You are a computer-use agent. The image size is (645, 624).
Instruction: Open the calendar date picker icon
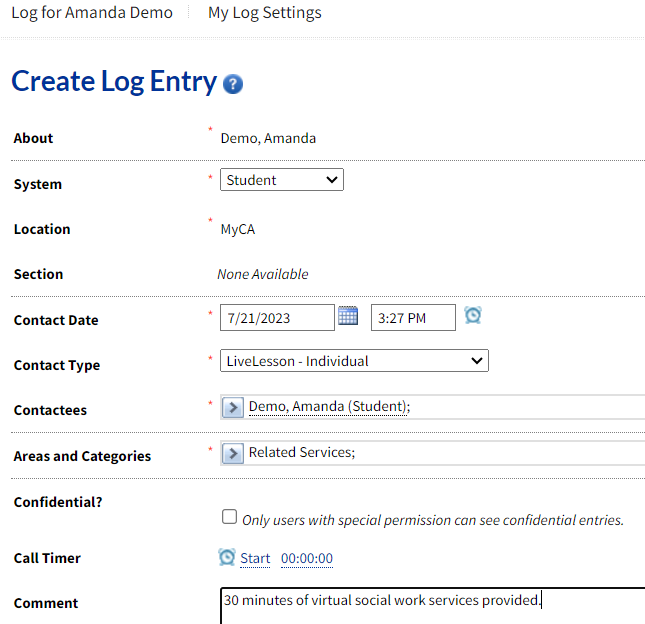tap(348, 316)
